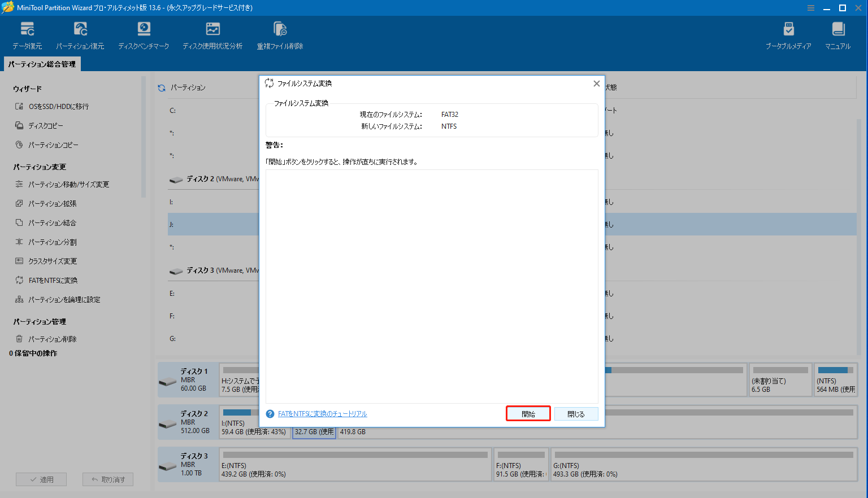868x498 pixels.
Task: Select パーティション分割
Action: (52, 242)
